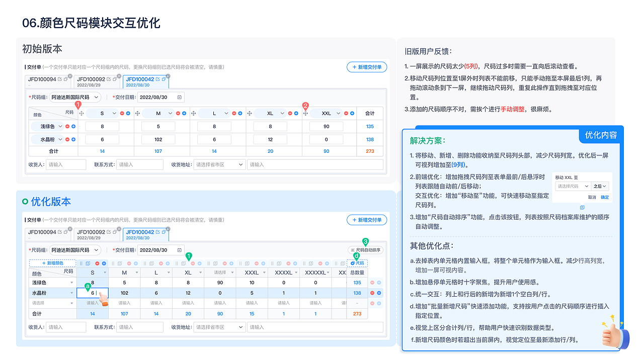Click the +尺码 batch add icon button

[357, 262]
